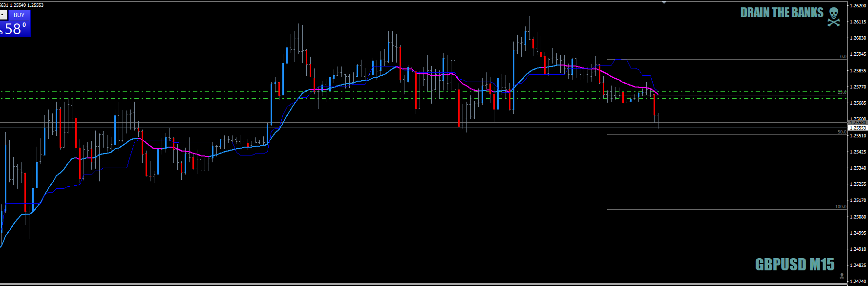The width and height of the screenshot is (868, 286).
Task: Click the BUY one-click trading button
Action: 19,15
